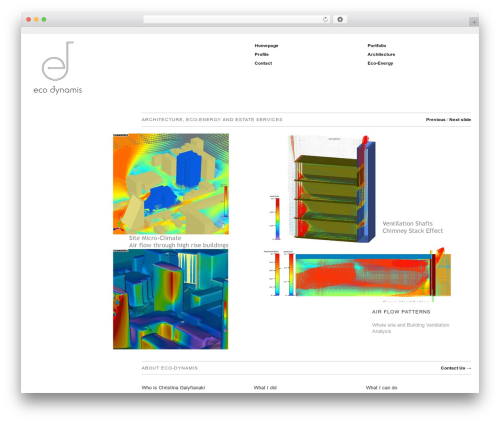Image resolution: width=500 pixels, height=423 pixels.
Task: Click the What I can do heading
Action: coord(382,388)
